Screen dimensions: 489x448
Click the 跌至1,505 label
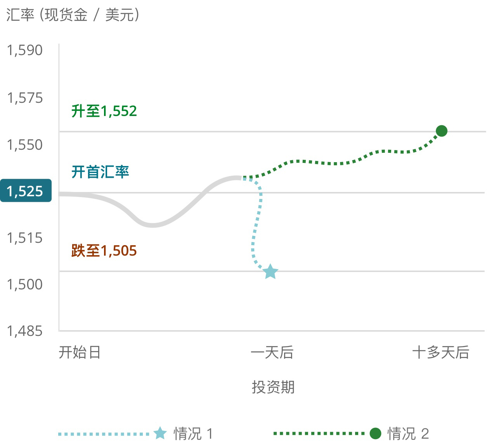point(104,251)
